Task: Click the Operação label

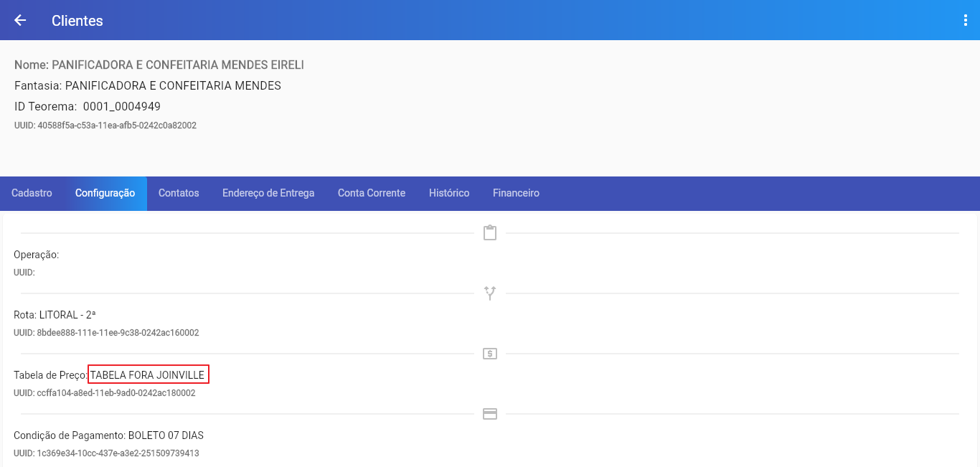Action: 37,255
